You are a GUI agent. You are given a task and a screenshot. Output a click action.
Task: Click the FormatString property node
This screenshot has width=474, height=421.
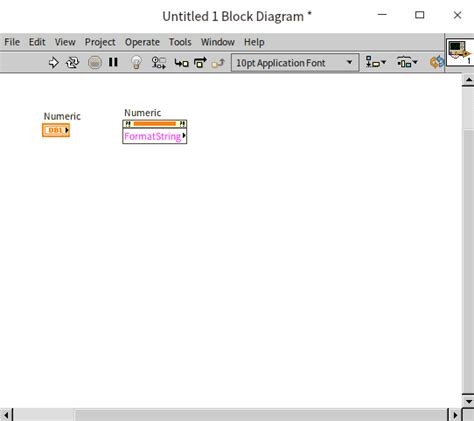tap(155, 136)
